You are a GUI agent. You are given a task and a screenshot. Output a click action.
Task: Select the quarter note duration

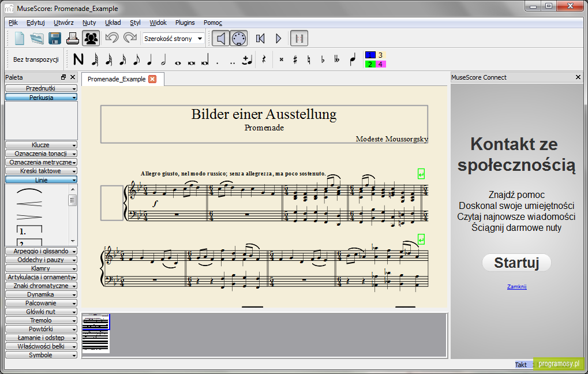[149, 59]
